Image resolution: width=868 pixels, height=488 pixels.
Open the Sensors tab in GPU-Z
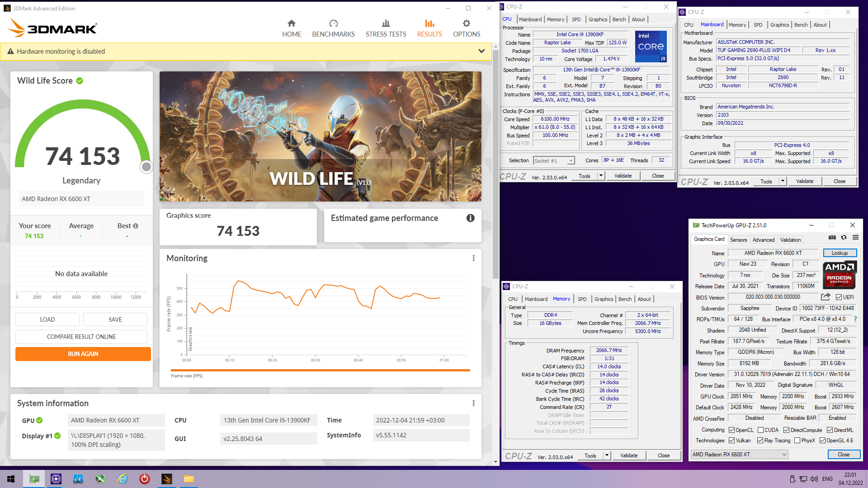pos(738,240)
